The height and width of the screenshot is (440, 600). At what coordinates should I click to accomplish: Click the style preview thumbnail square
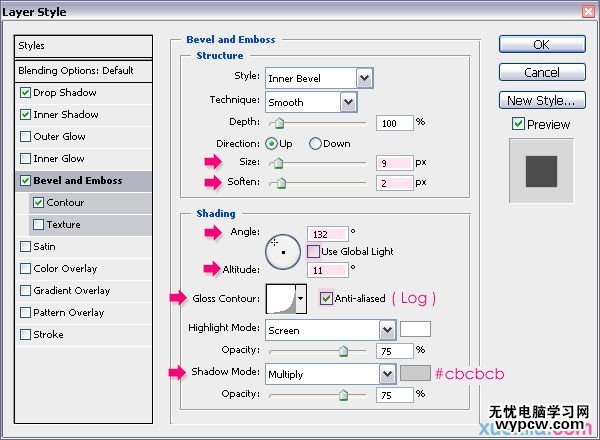(x=541, y=171)
